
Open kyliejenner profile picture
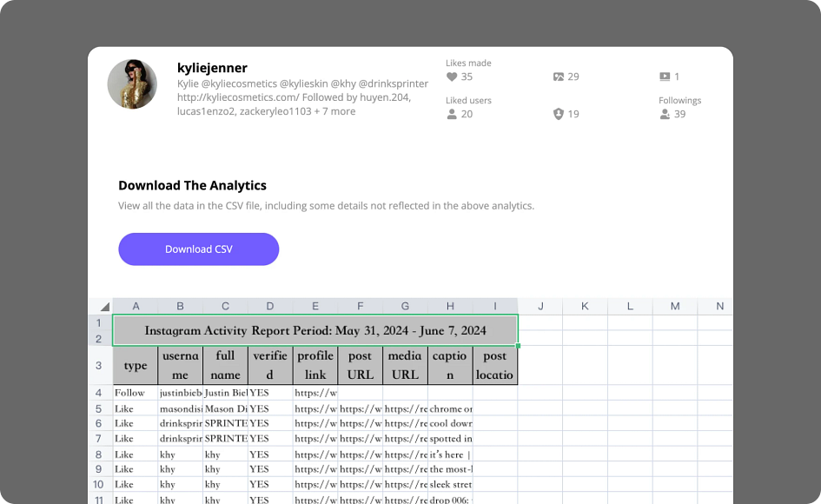tap(132, 84)
